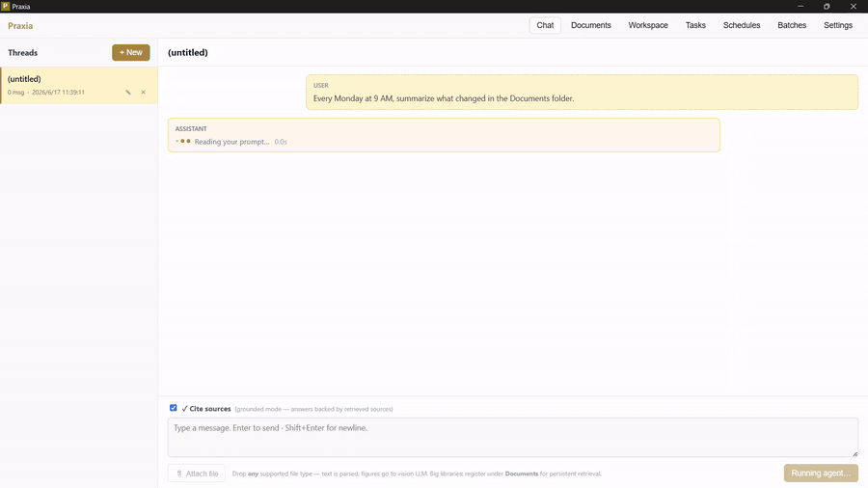Screen dimensions: 868x488
Task: Go to the Tasks tab
Action: (x=695, y=25)
